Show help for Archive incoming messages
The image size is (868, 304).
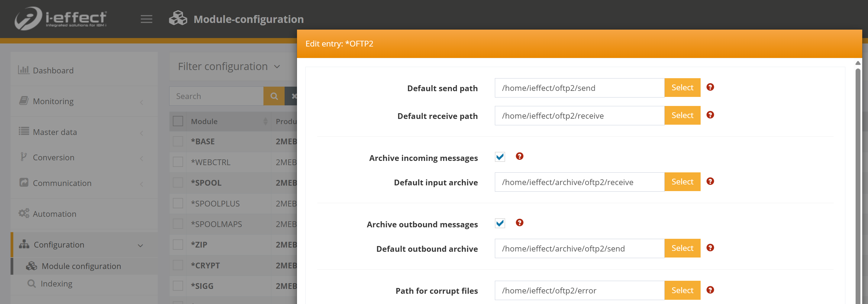point(519,156)
